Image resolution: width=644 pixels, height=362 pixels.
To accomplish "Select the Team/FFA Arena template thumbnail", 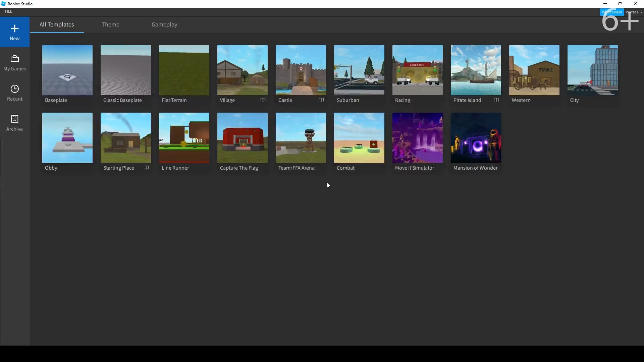I will [x=301, y=138].
